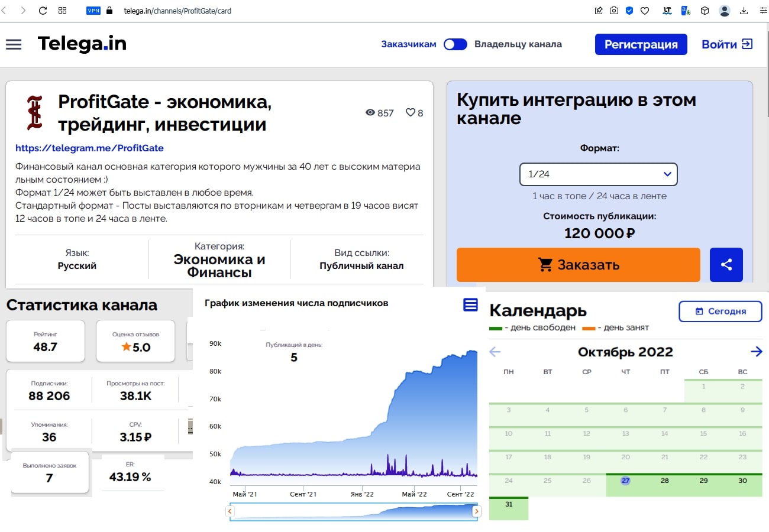Go forward with the browser forward arrow
Image resolution: width=769 pixels, height=532 pixels.
[x=23, y=11]
